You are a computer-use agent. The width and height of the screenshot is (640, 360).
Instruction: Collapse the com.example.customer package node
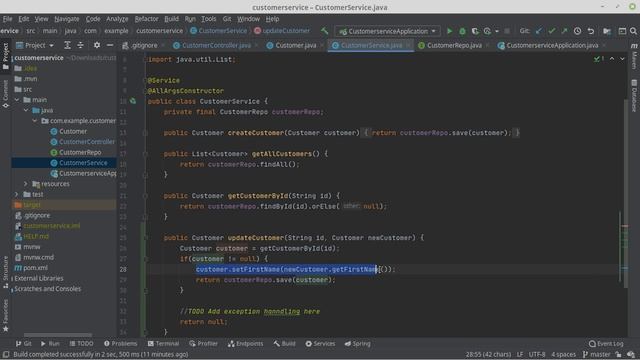coord(35,121)
